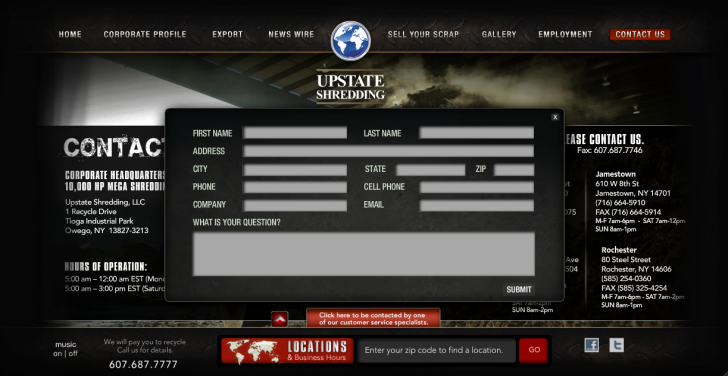Focus the Last Name field
This screenshot has width=728, height=376.
pos(477,133)
